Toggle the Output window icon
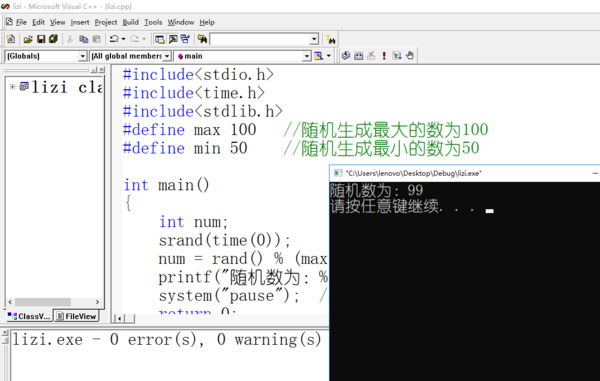Image resolution: width=600 pixels, height=381 pixels. click(173, 39)
